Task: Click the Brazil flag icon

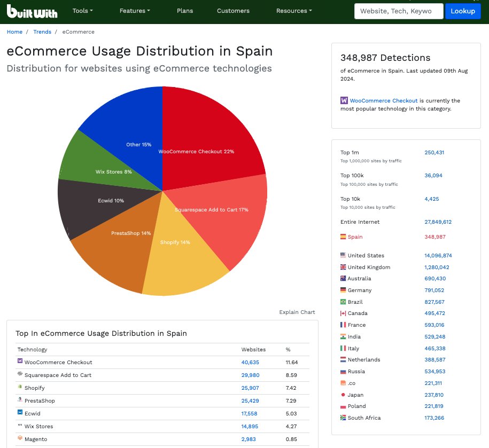Action: (343, 302)
